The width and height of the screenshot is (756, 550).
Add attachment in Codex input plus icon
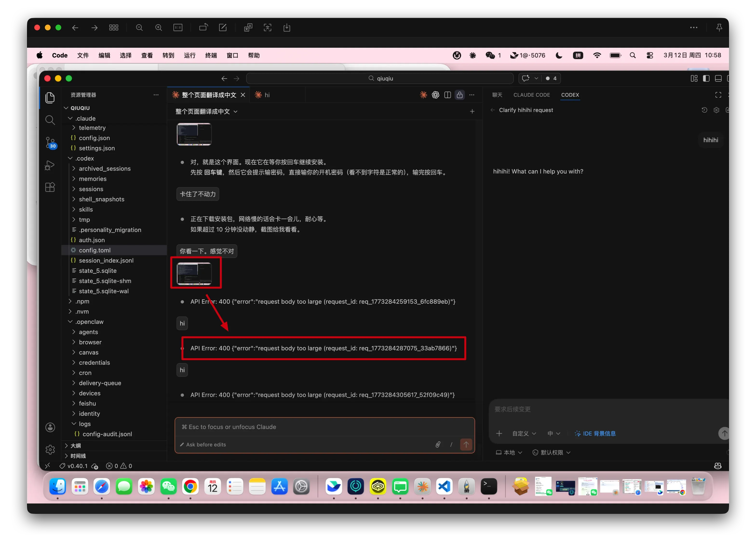click(x=499, y=433)
